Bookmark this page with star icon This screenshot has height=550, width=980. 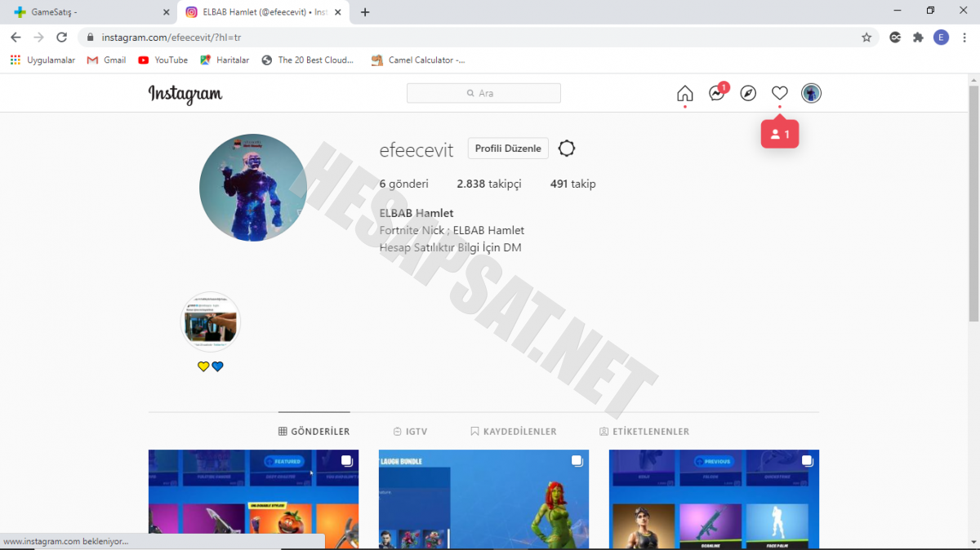tap(866, 38)
